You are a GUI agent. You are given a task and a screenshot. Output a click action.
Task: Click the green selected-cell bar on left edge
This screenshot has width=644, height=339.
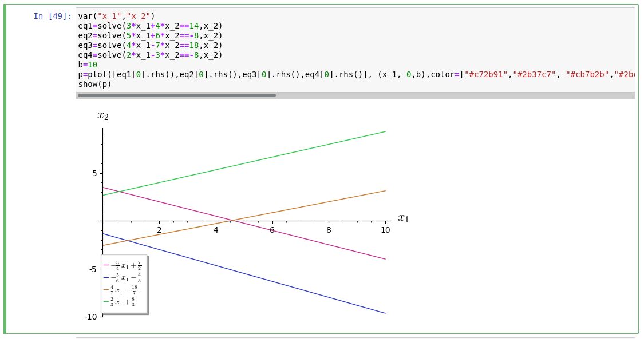[x=5, y=169]
